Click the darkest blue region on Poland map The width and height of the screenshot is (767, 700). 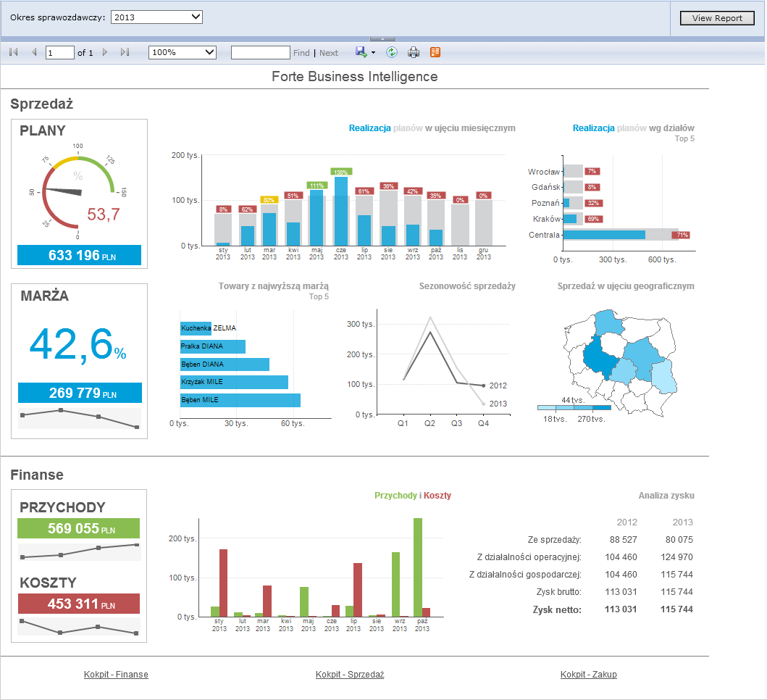(x=599, y=359)
